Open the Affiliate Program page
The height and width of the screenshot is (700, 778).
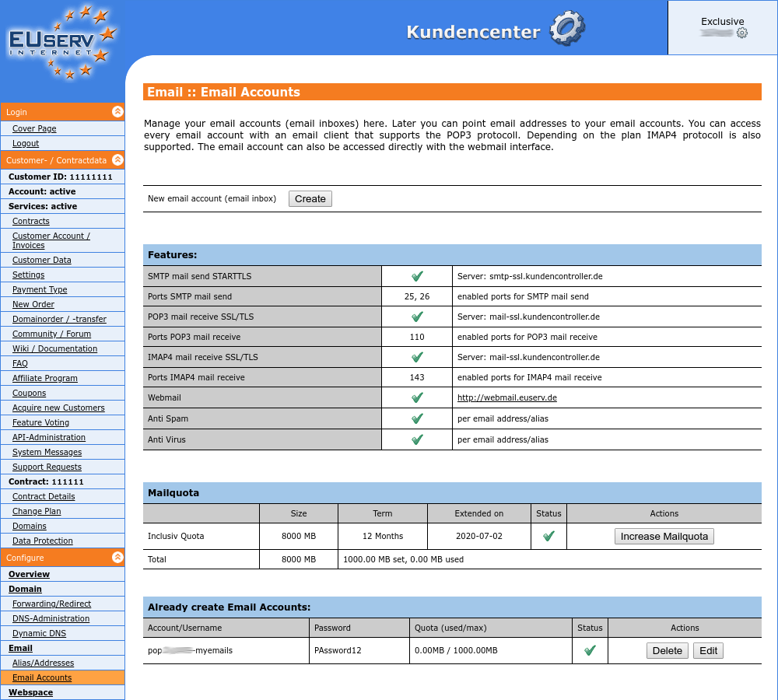44,378
